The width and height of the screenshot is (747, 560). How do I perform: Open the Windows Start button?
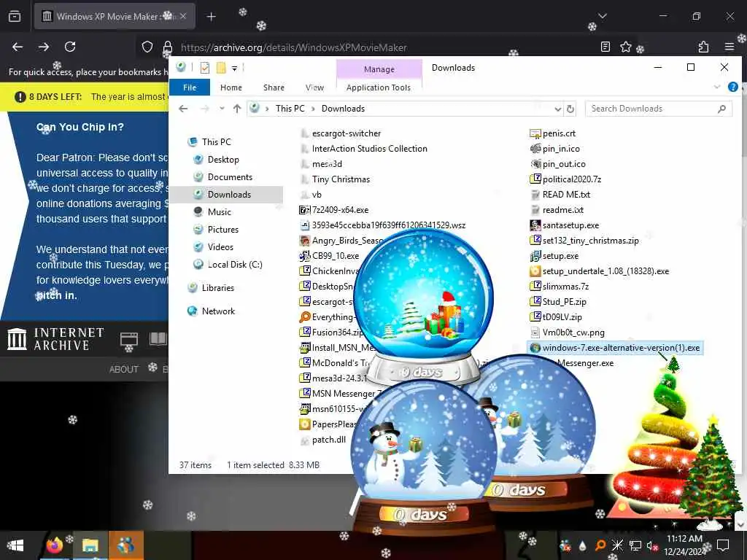15,545
